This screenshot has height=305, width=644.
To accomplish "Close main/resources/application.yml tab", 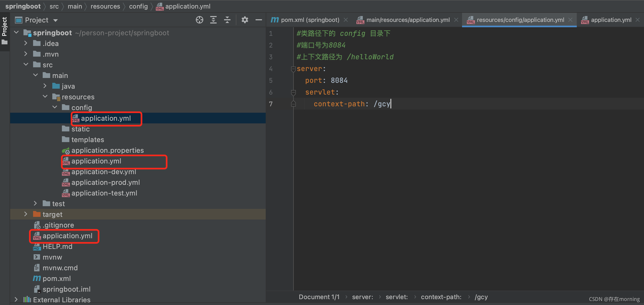I will tap(456, 20).
